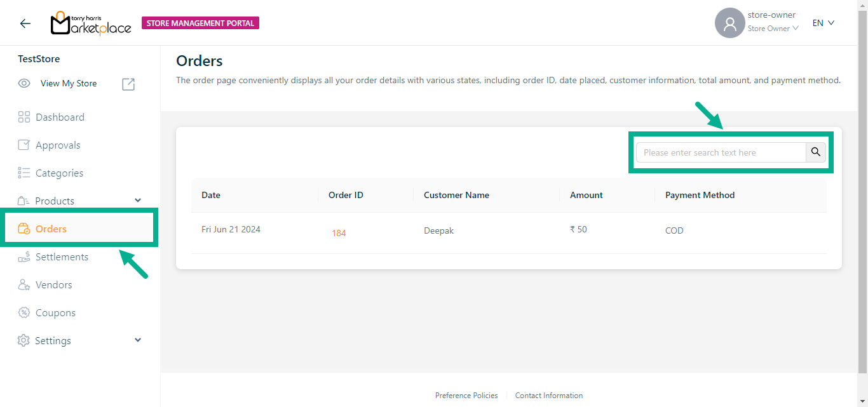Viewport: 868px width, 407px height.
Task: Click the Vendors person icon
Action: point(24,285)
